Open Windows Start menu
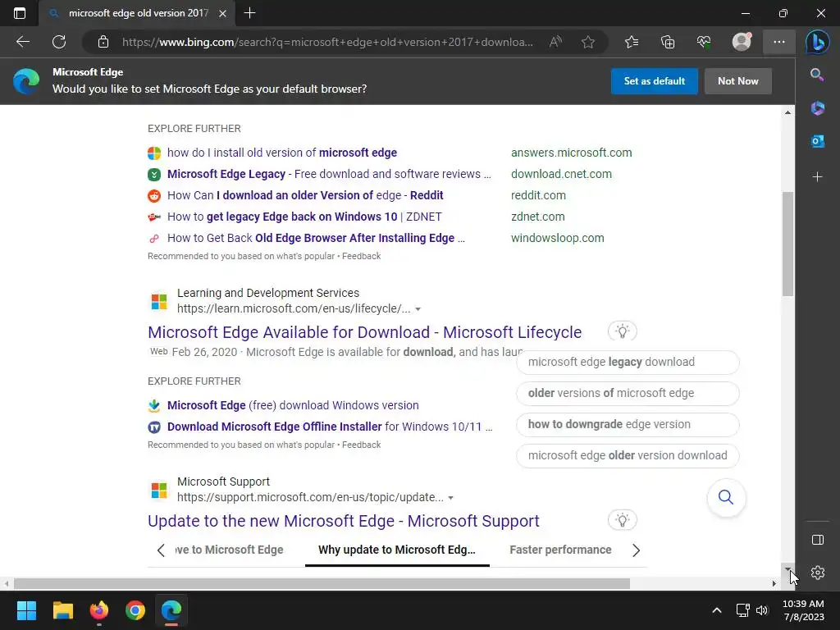Screen dimensions: 840x630 (26, 610)
